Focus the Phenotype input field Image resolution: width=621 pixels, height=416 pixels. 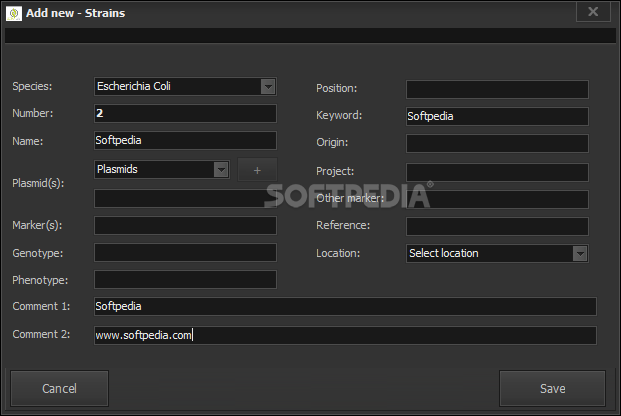(x=185, y=280)
